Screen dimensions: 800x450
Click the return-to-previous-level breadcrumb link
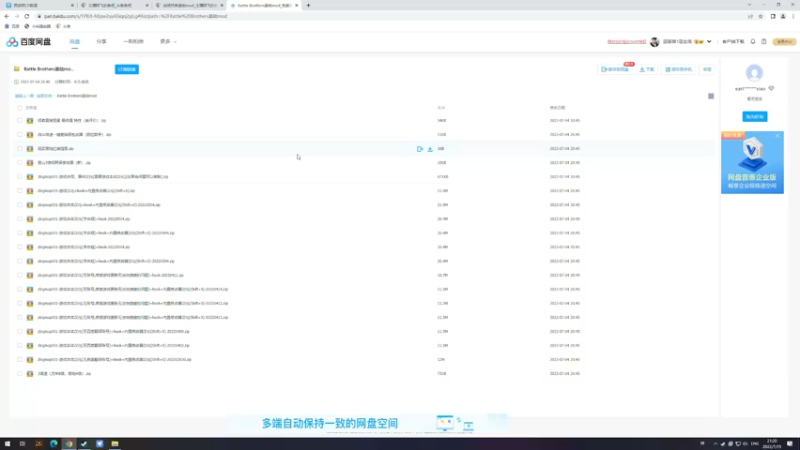click(24, 96)
